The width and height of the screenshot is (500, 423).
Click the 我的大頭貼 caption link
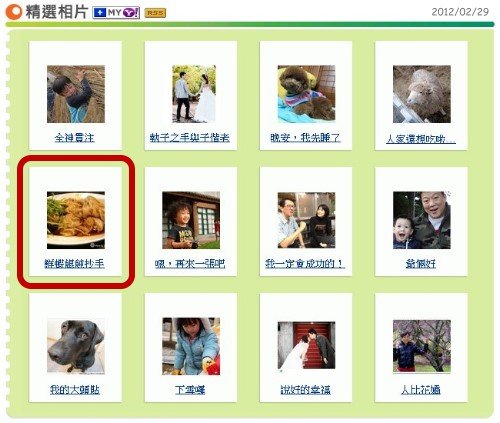point(75,390)
